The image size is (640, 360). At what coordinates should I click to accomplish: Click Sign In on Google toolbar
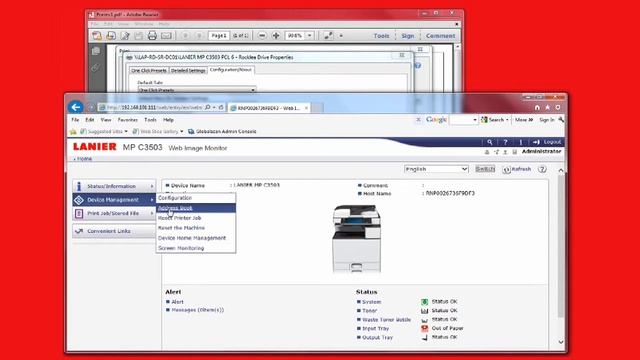point(547,120)
